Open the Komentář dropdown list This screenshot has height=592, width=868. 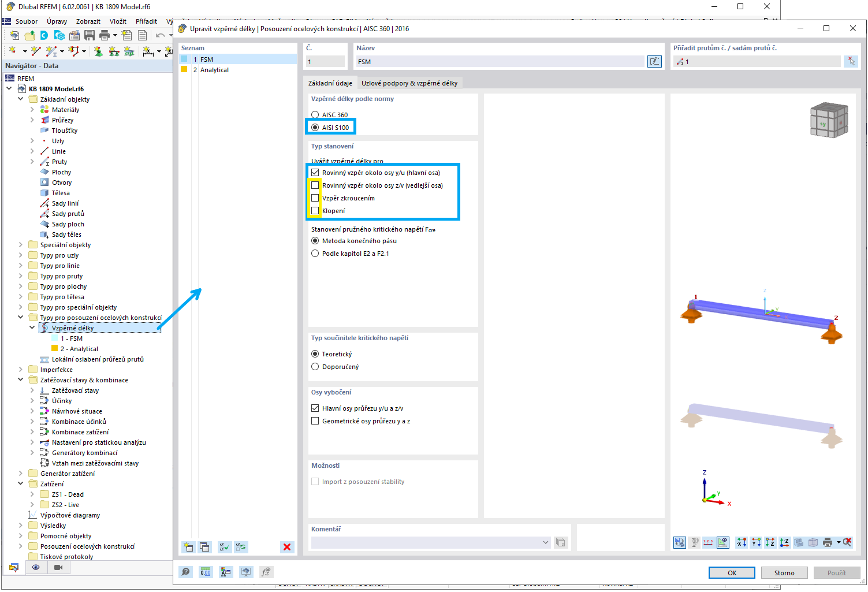click(545, 542)
